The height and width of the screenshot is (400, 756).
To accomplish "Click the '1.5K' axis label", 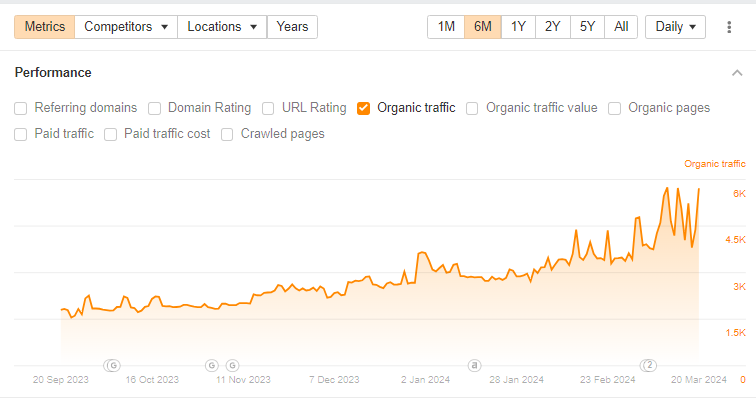I will coord(736,333).
